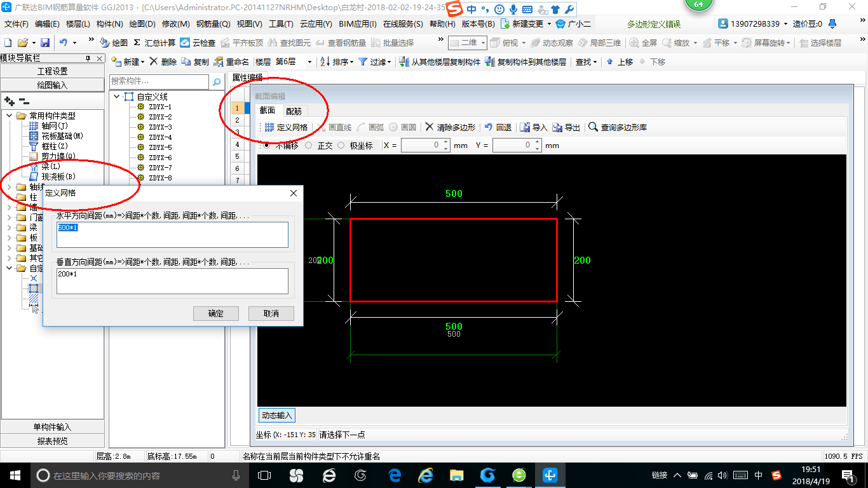Save the project with the floppy disk icon

[x=45, y=43]
